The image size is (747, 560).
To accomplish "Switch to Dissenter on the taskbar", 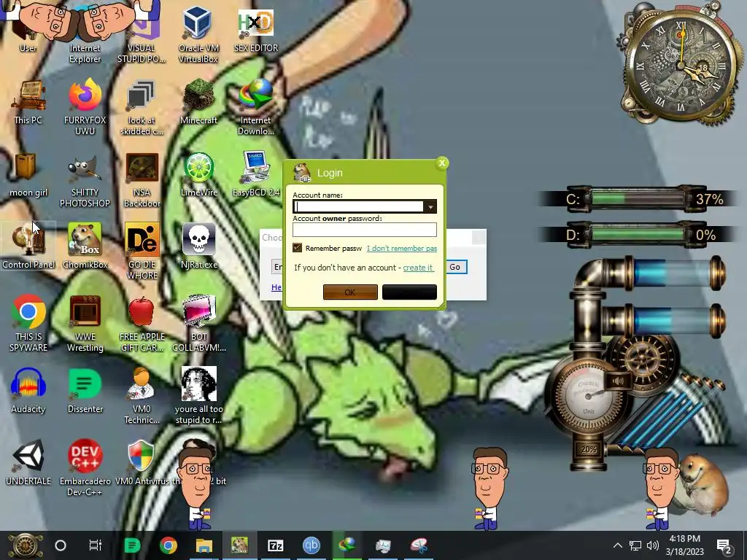I will 132,545.
